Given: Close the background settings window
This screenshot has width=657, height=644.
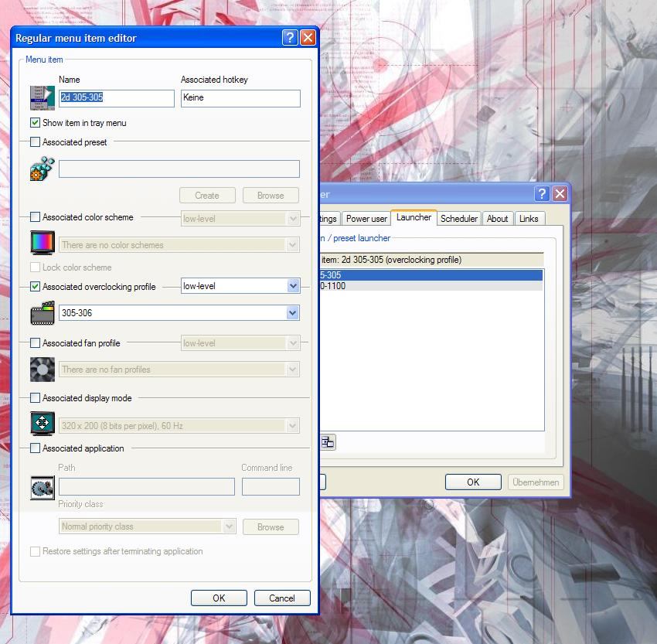Looking at the screenshot, I should point(560,193).
